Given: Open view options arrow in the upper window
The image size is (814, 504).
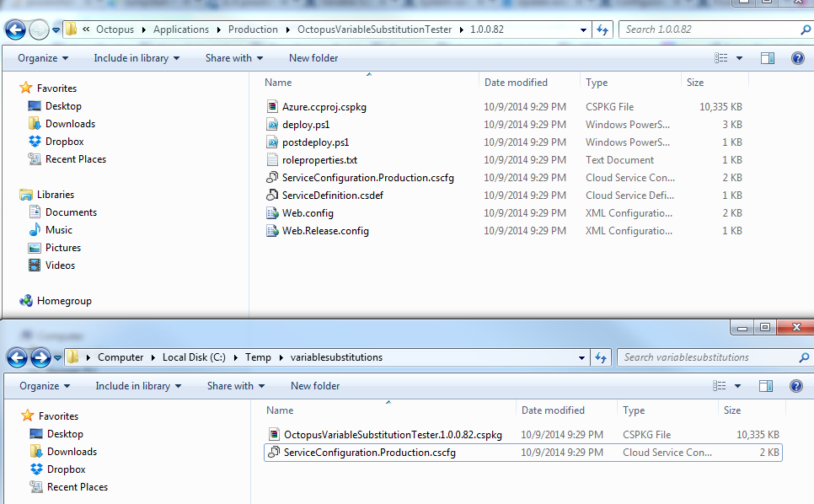Looking at the screenshot, I should click(739, 58).
